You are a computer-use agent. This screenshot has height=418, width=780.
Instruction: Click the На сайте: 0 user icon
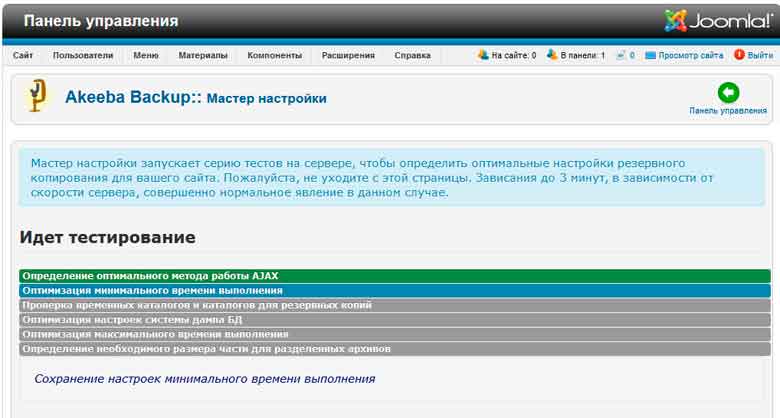pyautogui.click(x=483, y=55)
